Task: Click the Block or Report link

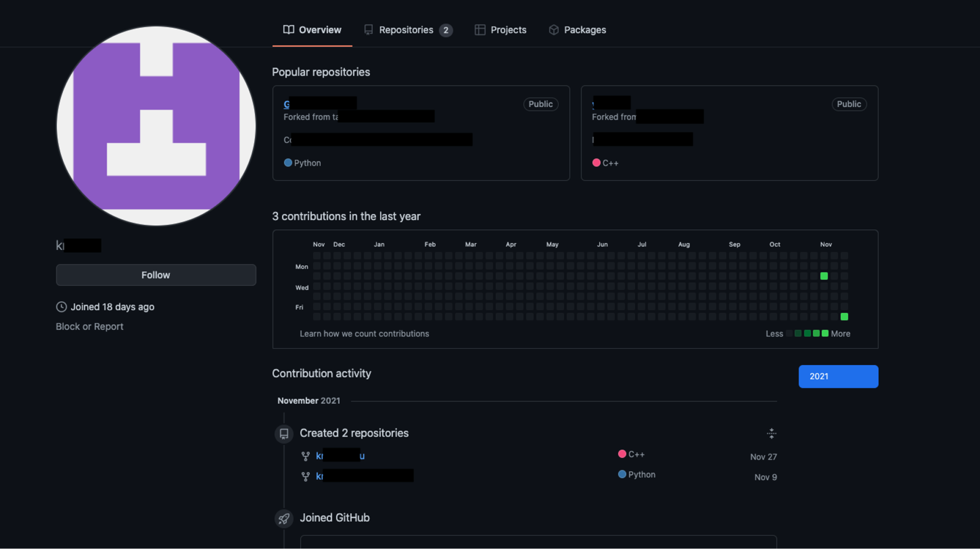Action: (89, 326)
